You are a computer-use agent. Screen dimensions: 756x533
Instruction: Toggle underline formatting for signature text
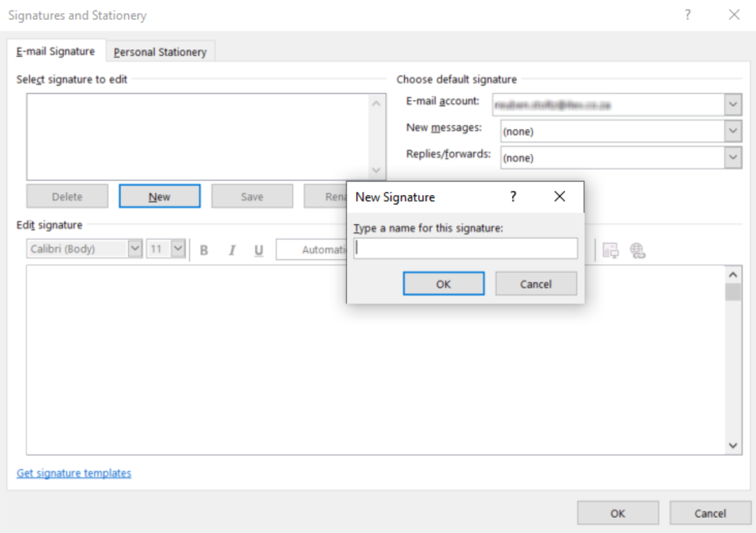coord(258,250)
